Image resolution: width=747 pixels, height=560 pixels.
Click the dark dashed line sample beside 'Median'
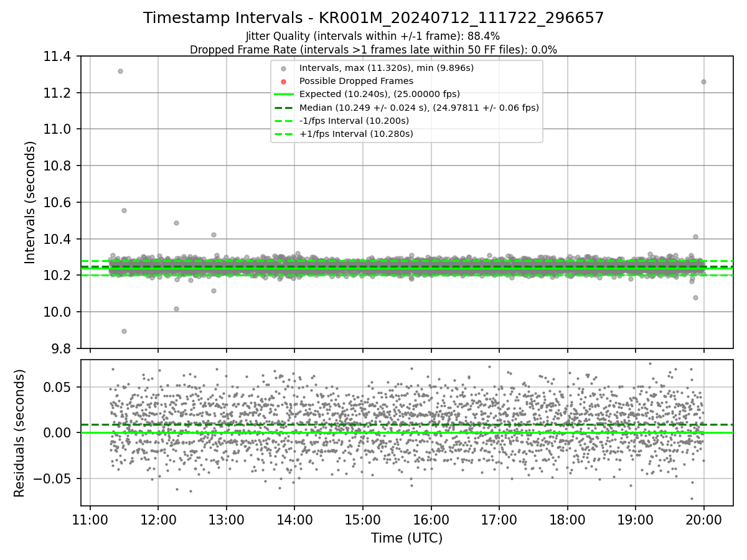pyautogui.click(x=283, y=108)
